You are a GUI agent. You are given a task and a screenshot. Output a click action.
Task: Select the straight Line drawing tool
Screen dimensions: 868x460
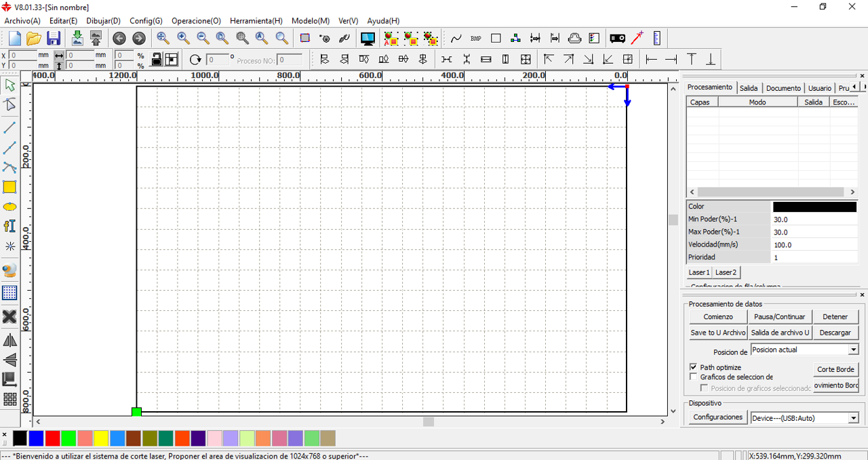pos(9,127)
